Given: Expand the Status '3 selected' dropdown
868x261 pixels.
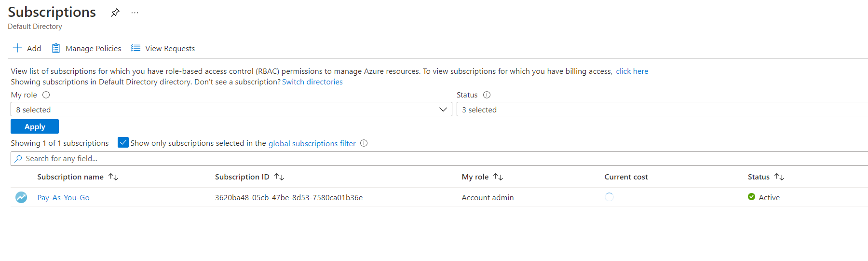Looking at the screenshot, I should coord(662,110).
